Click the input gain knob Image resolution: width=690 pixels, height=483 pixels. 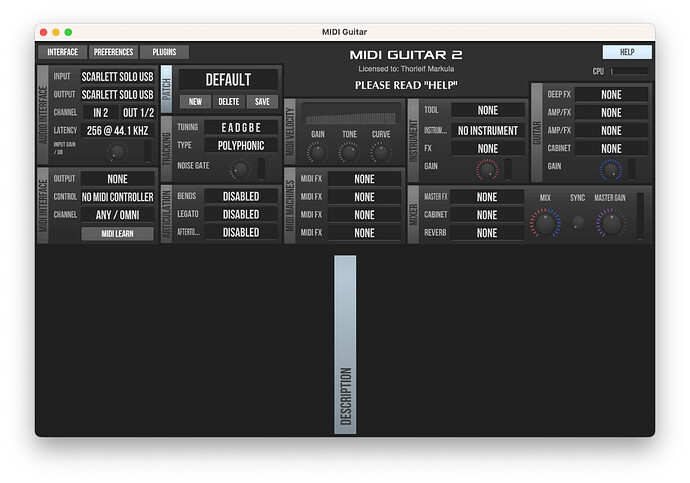117,153
